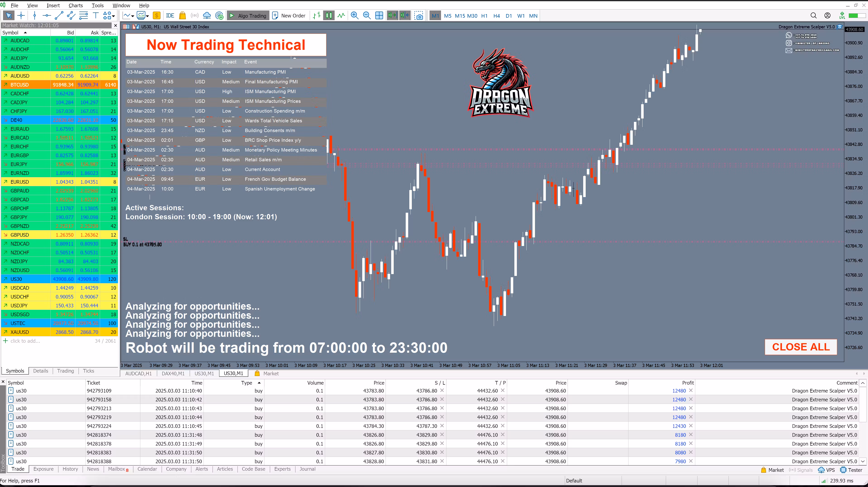The width and height of the screenshot is (868, 487).
Task: Select the DE40 row in Market Watch
Action: (x=60, y=120)
